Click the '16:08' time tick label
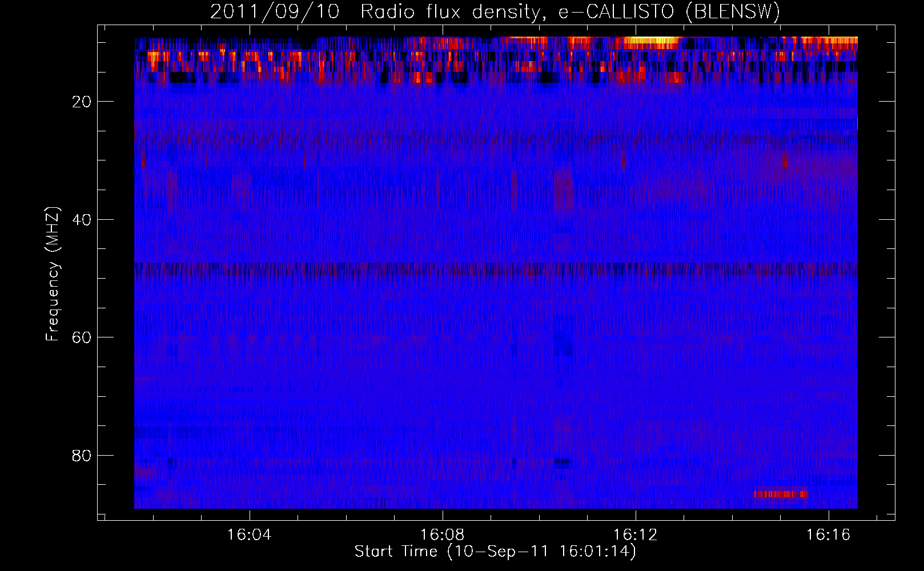Viewport: 924px width, 571px height. [x=443, y=535]
